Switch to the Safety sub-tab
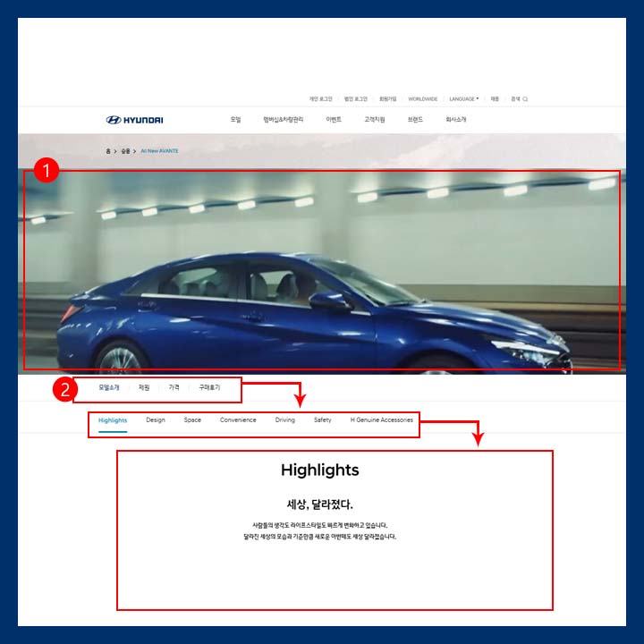The image size is (644, 644). (322, 419)
